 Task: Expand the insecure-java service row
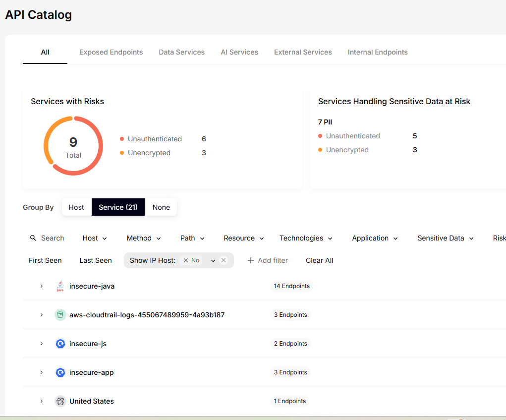point(42,286)
